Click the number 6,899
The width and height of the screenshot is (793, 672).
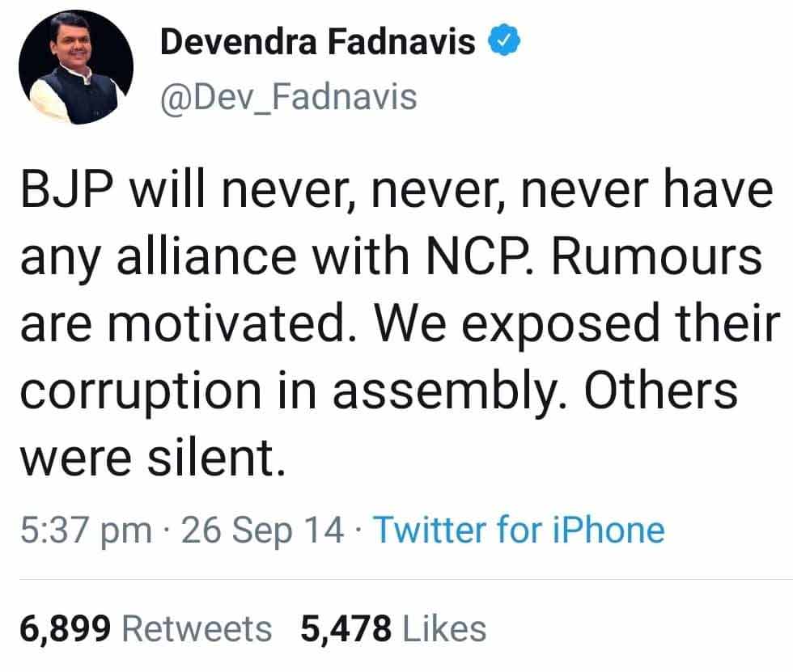69,628
